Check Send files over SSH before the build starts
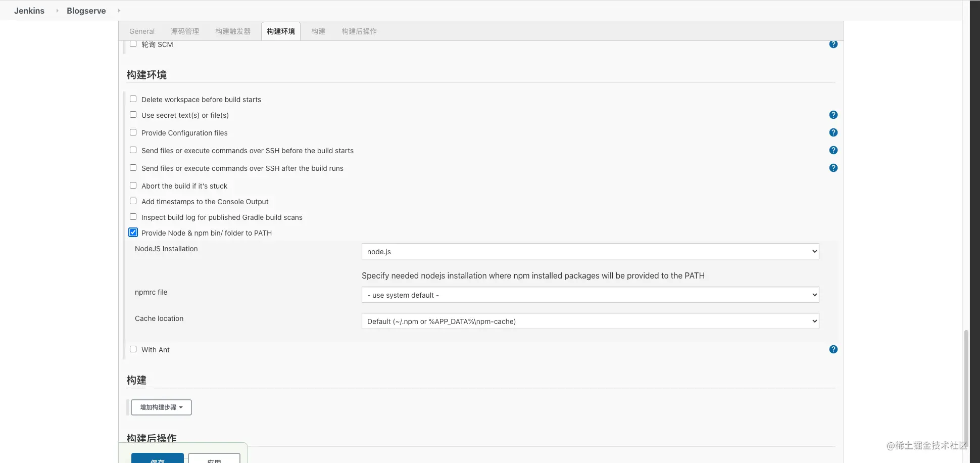The image size is (980, 463). [x=133, y=150]
